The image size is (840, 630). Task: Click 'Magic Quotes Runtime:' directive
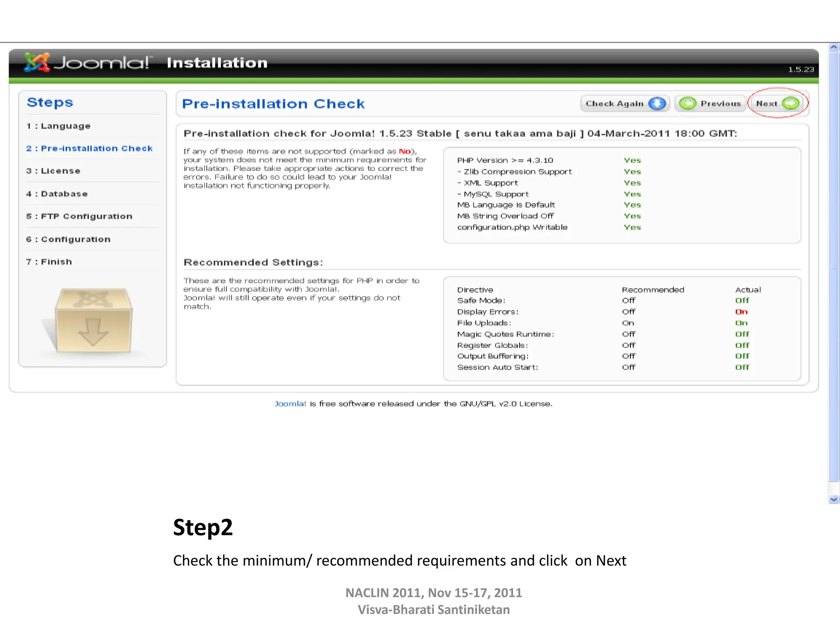(506, 334)
